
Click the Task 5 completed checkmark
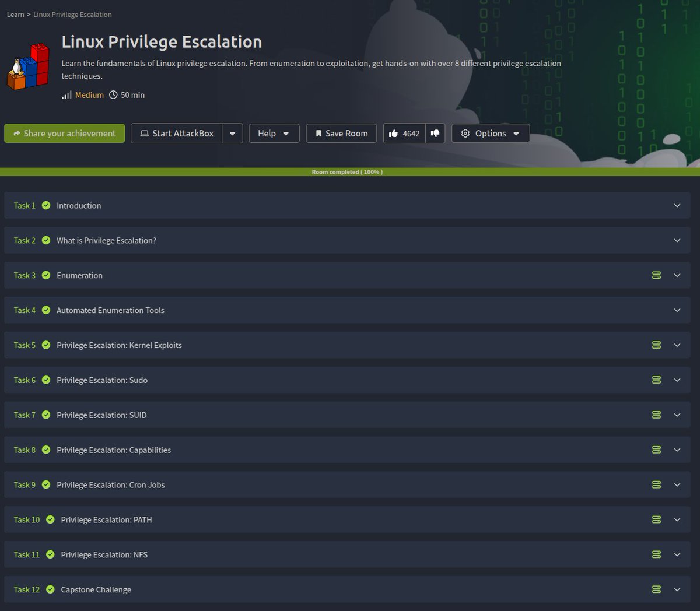click(x=46, y=345)
